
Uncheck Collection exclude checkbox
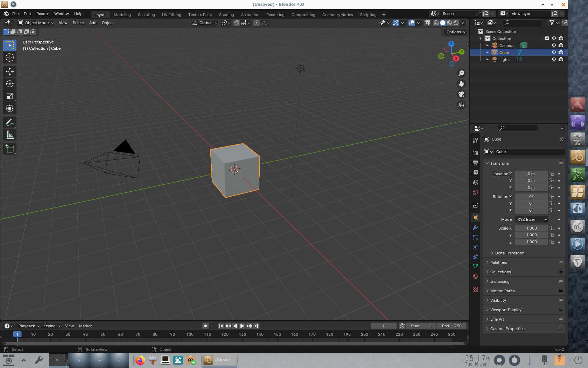click(x=547, y=38)
